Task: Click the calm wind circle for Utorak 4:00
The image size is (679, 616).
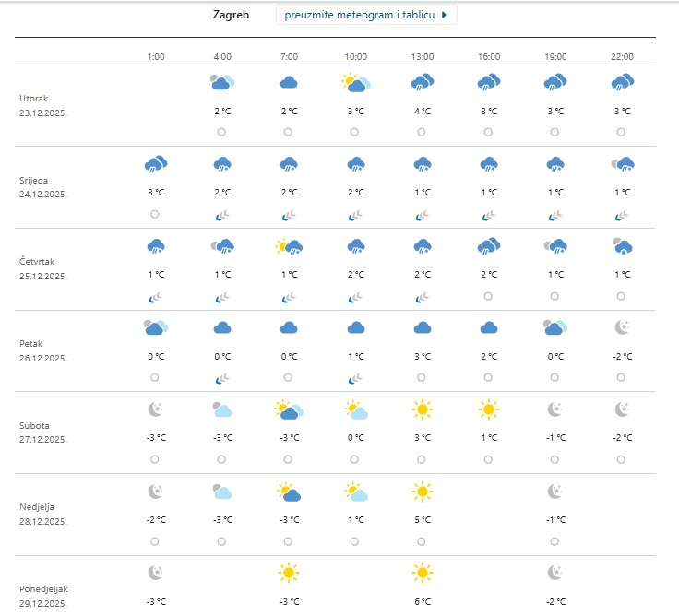Action: [221, 132]
